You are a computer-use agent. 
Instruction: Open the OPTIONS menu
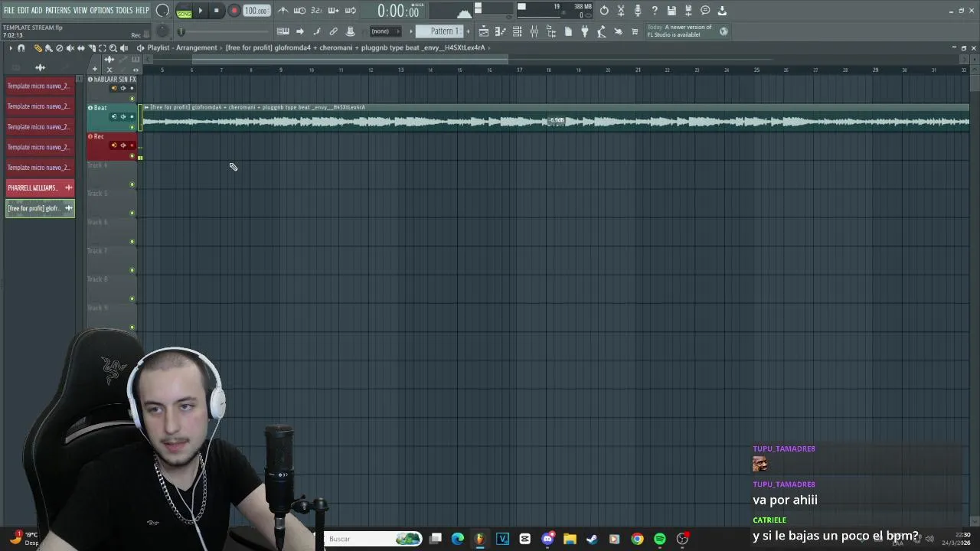pos(101,11)
